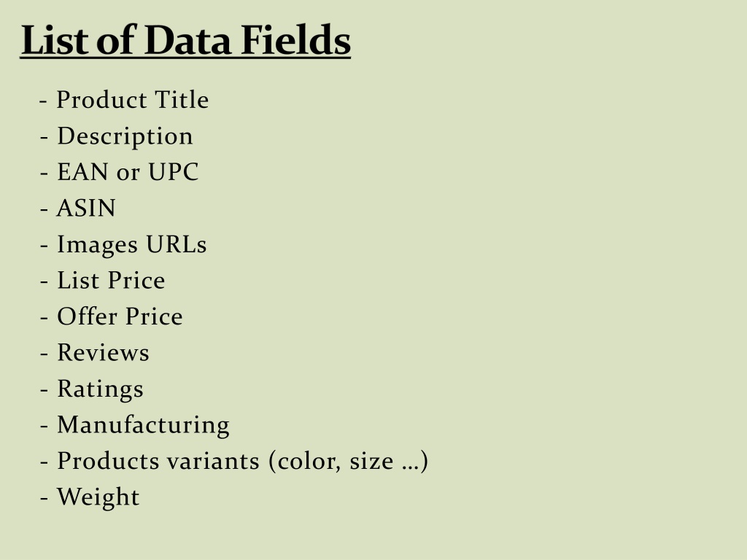The width and height of the screenshot is (747, 560).
Task: Click the List Price item
Action: click(102, 280)
